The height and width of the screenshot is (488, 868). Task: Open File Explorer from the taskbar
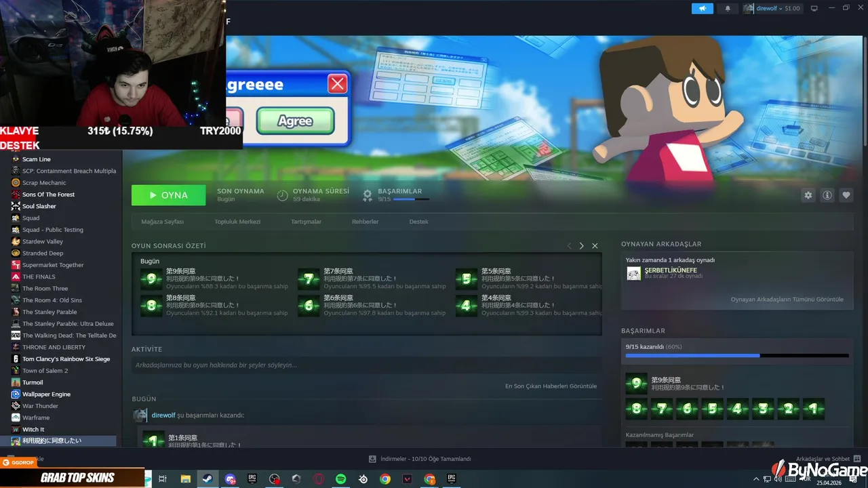[x=185, y=479]
